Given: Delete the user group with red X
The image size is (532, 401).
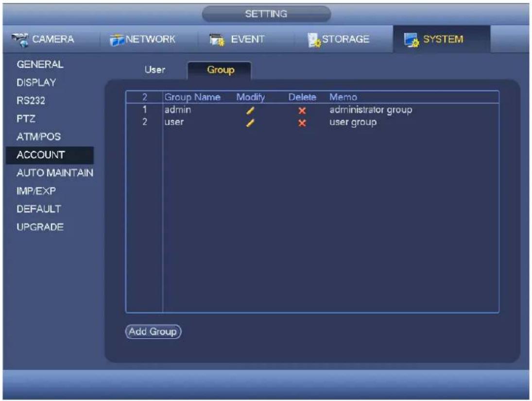Looking at the screenshot, I should point(302,123).
